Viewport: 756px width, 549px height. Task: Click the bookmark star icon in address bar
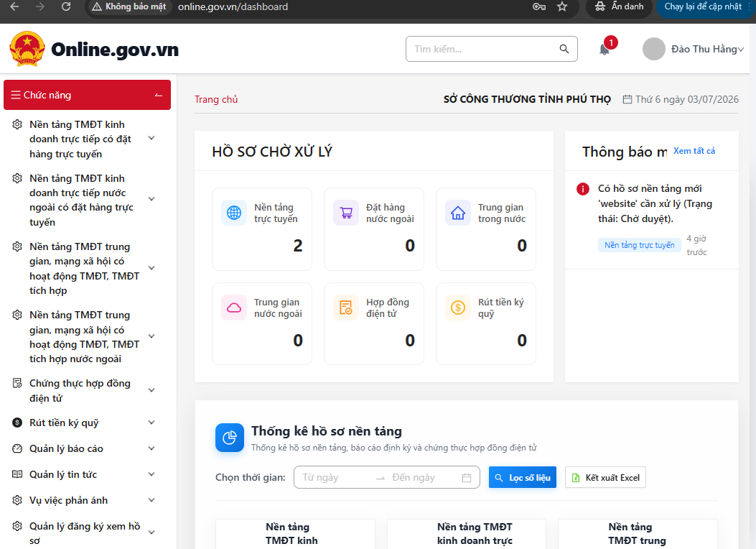click(x=562, y=6)
